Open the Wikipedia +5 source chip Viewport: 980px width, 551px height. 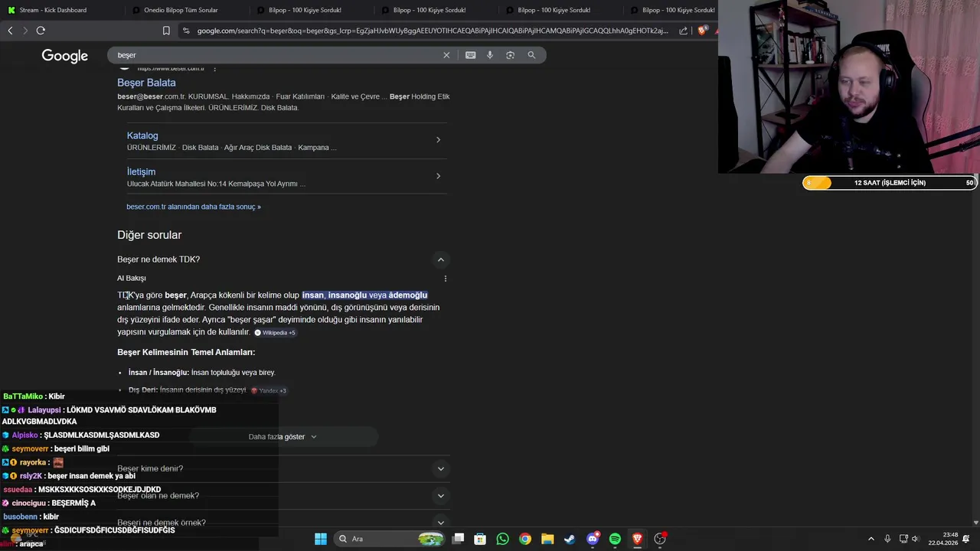click(x=275, y=333)
